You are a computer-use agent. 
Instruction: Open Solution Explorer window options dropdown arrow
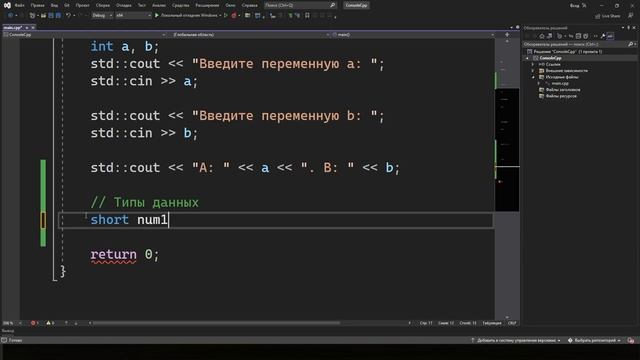point(623,28)
